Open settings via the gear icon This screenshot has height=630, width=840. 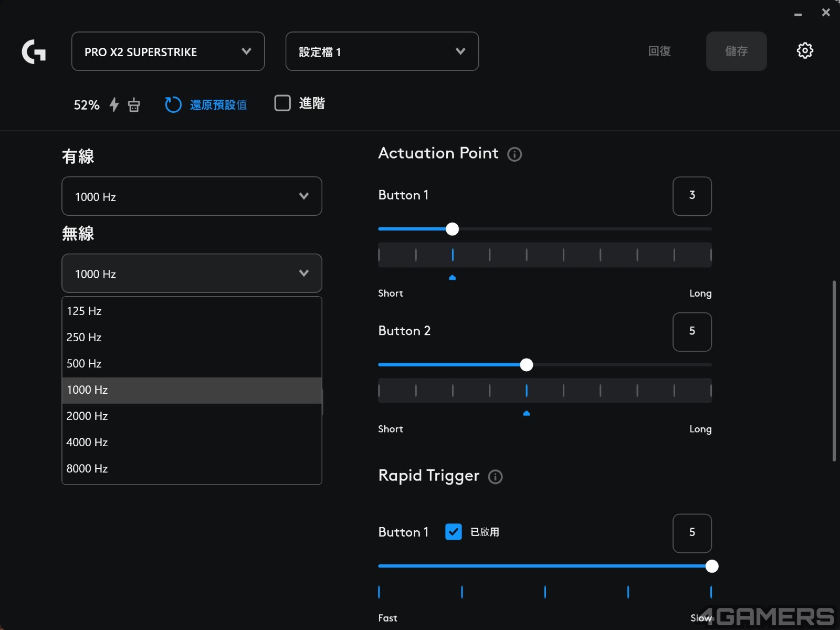804,51
